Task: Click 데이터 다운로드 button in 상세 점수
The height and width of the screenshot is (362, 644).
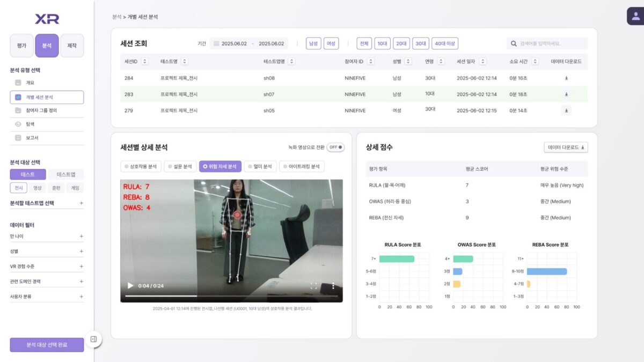Action: (566, 147)
